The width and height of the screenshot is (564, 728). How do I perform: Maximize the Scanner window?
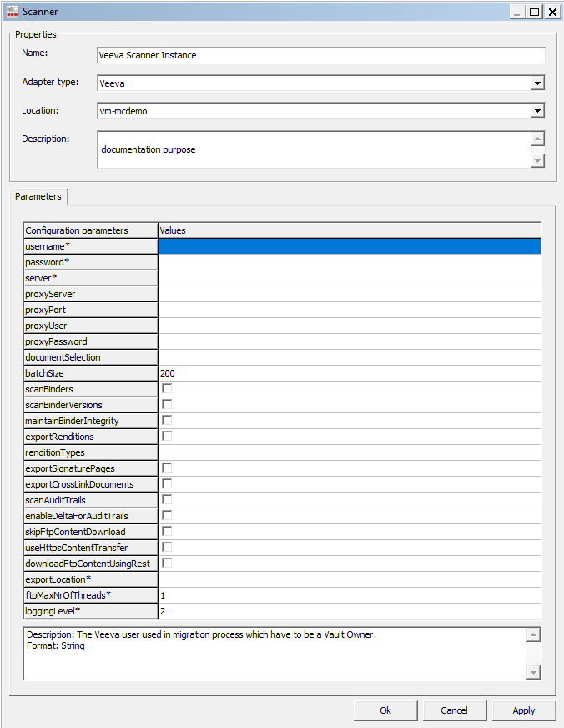pos(534,12)
